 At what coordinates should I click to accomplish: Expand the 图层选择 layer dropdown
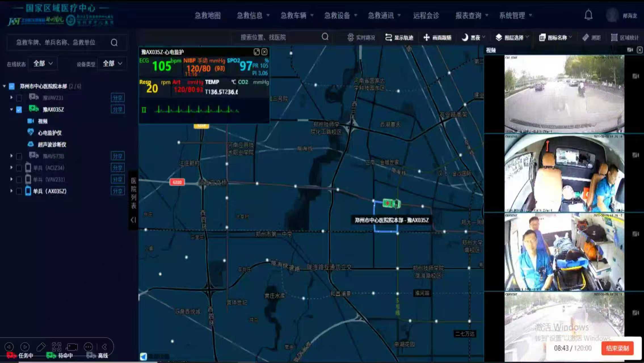(x=512, y=37)
